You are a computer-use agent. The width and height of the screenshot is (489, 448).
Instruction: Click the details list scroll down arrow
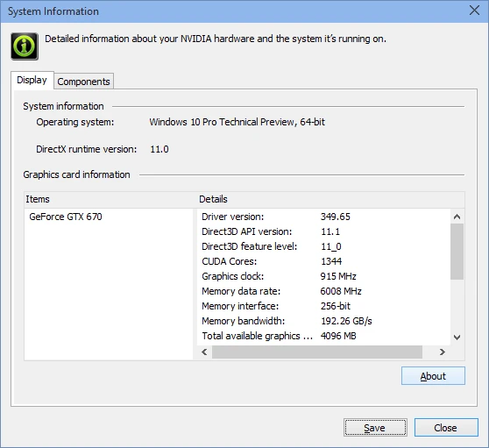point(457,338)
